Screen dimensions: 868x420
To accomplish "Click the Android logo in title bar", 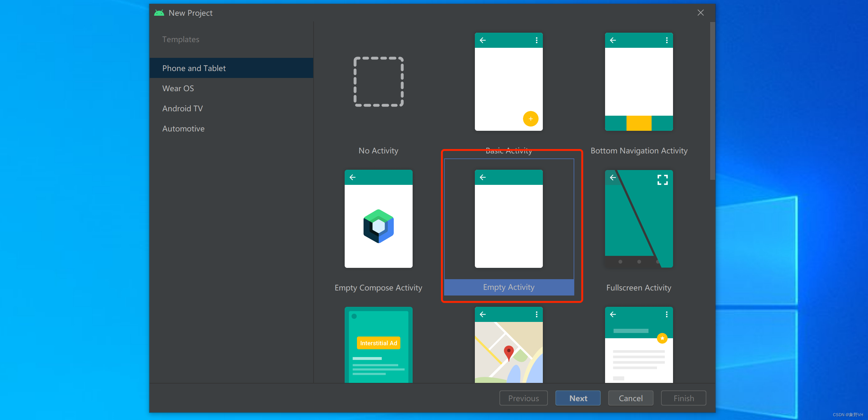I will [159, 13].
